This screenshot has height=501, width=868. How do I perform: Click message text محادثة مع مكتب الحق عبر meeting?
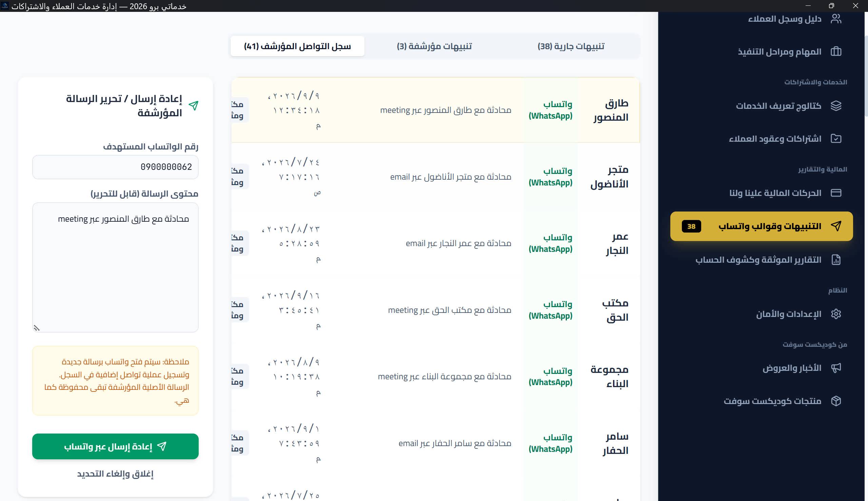(450, 310)
